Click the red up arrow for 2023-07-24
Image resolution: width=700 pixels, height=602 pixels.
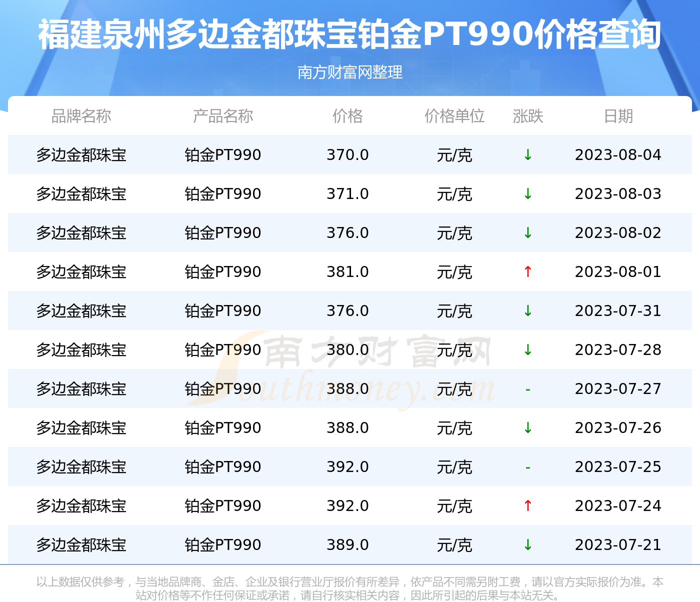tap(528, 506)
